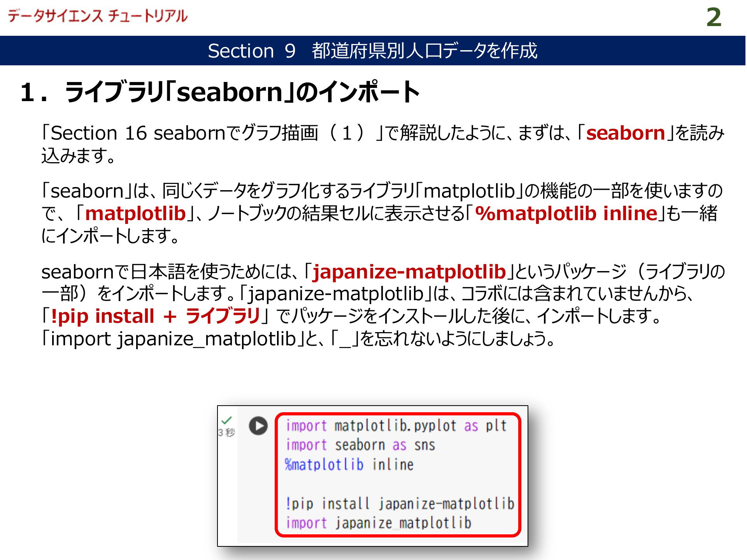Click the red '%matplotlib inline' keyword in paragraph
The image size is (747, 560).
point(566,213)
